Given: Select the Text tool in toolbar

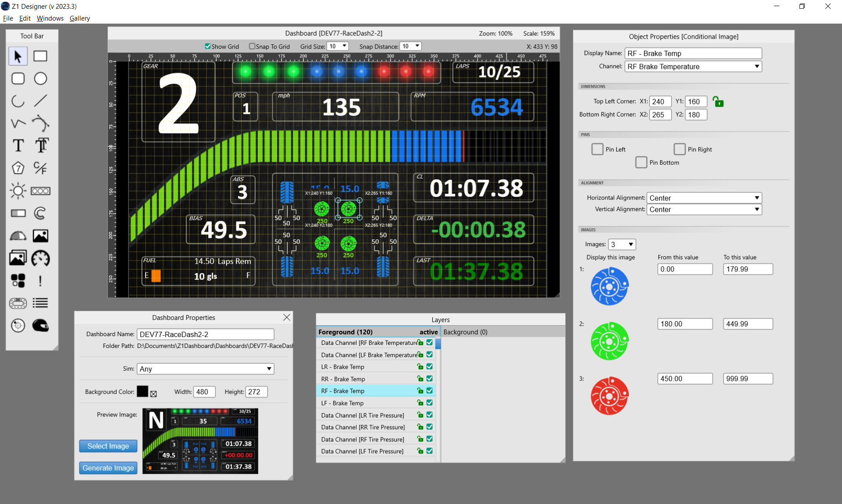Looking at the screenshot, I should coord(18,145).
